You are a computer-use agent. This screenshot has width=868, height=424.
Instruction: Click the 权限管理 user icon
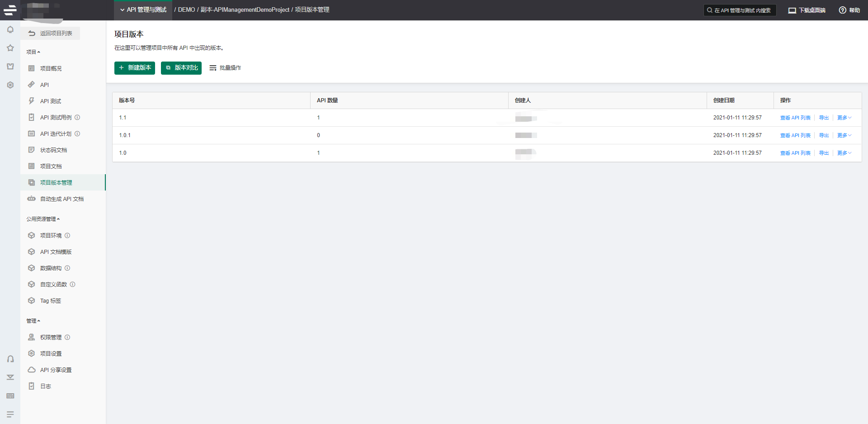click(31, 337)
